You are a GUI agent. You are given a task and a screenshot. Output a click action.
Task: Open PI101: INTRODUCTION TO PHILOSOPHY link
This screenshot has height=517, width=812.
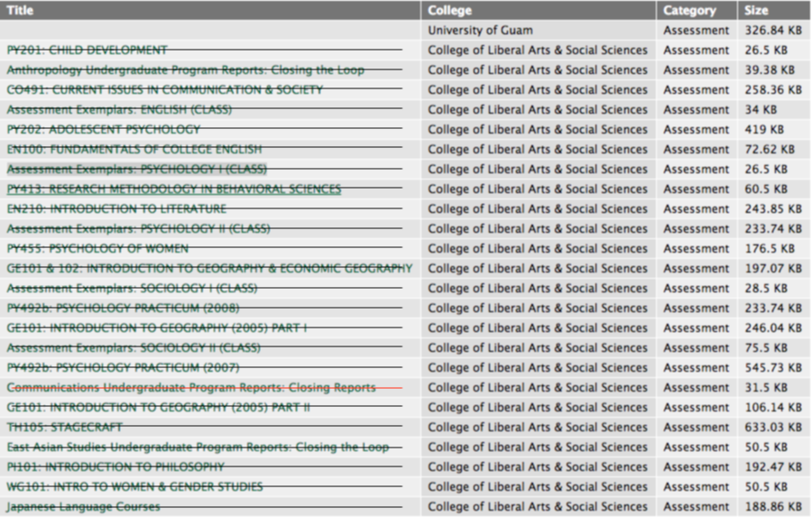(x=115, y=467)
